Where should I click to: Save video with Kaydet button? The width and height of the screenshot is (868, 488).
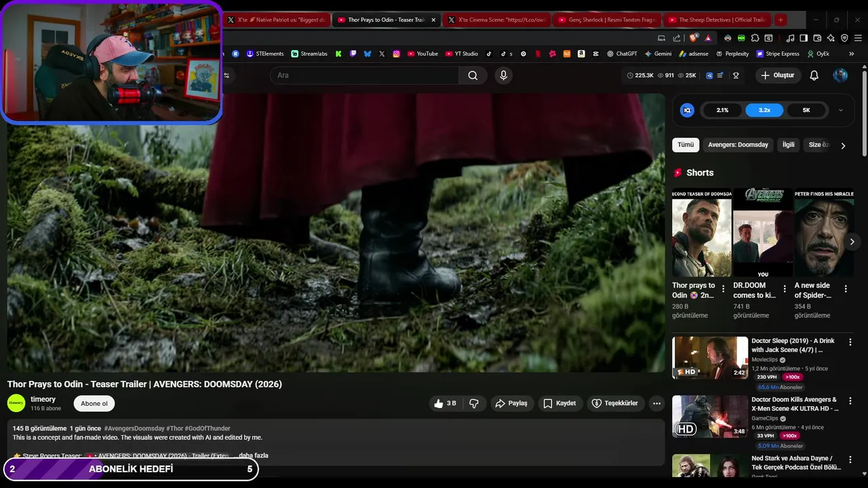click(560, 403)
